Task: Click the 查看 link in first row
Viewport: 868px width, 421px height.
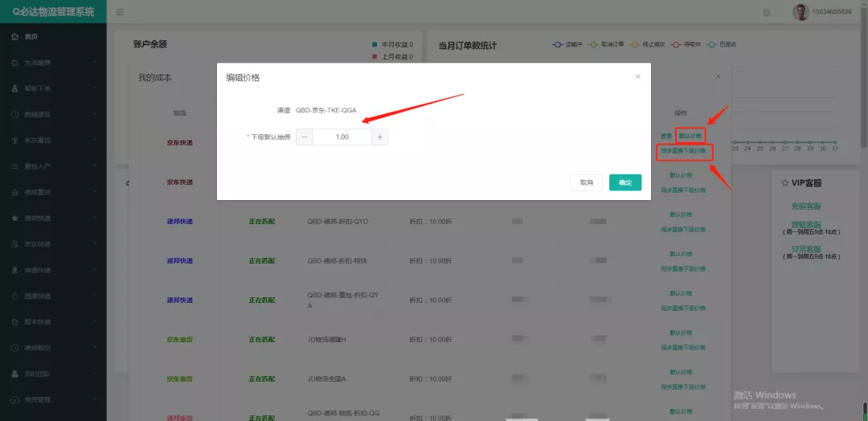Action: [666, 136]
